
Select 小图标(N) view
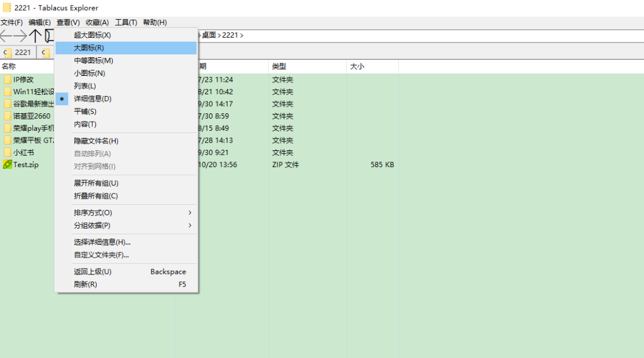(126, 73)
